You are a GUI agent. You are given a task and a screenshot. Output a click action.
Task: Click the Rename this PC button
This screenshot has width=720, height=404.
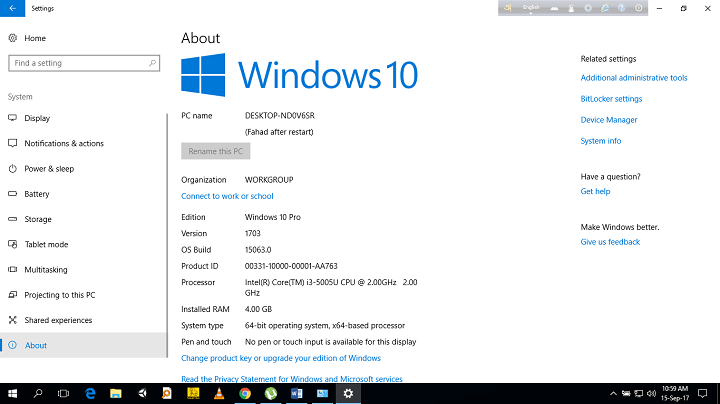coord(215,151)
